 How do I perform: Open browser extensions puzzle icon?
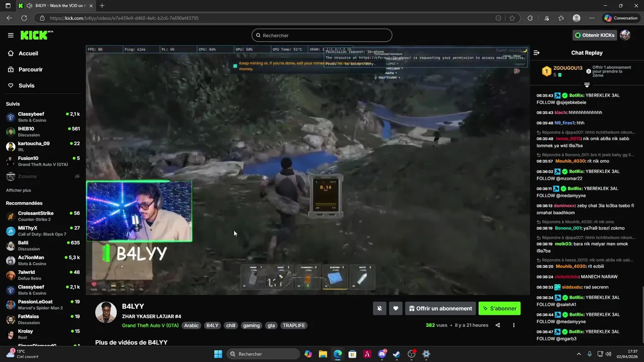point(530,18)
